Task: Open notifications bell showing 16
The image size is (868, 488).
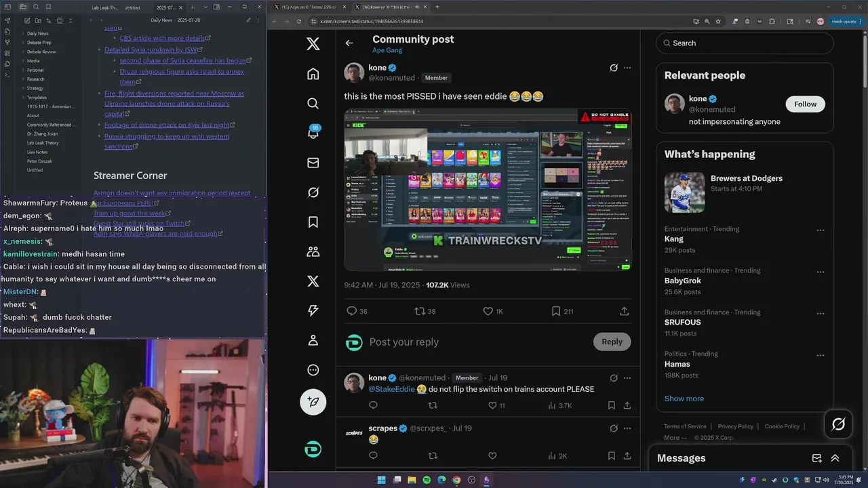Action: 313,133
